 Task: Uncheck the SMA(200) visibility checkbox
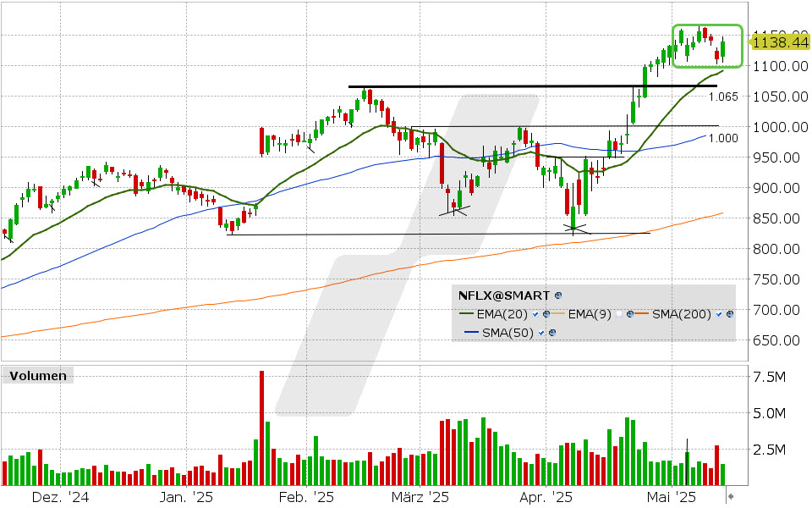719,314
